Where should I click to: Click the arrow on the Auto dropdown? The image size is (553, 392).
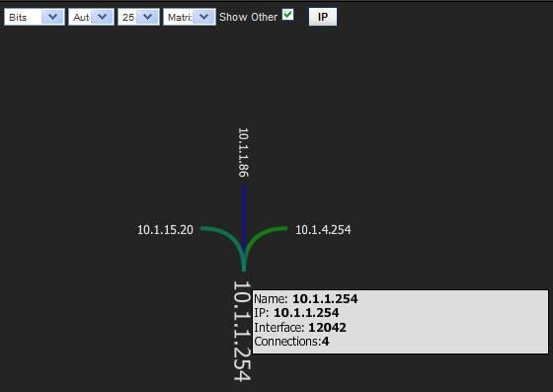click(103, 17)
